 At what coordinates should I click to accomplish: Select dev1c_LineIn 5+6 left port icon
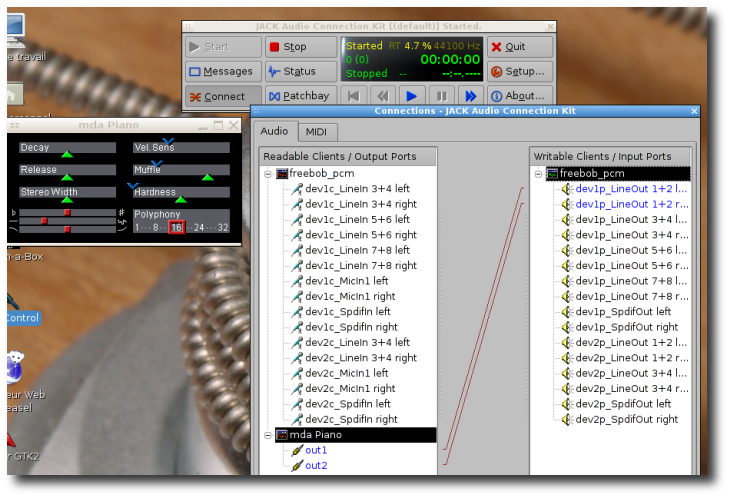pos(297,220)
